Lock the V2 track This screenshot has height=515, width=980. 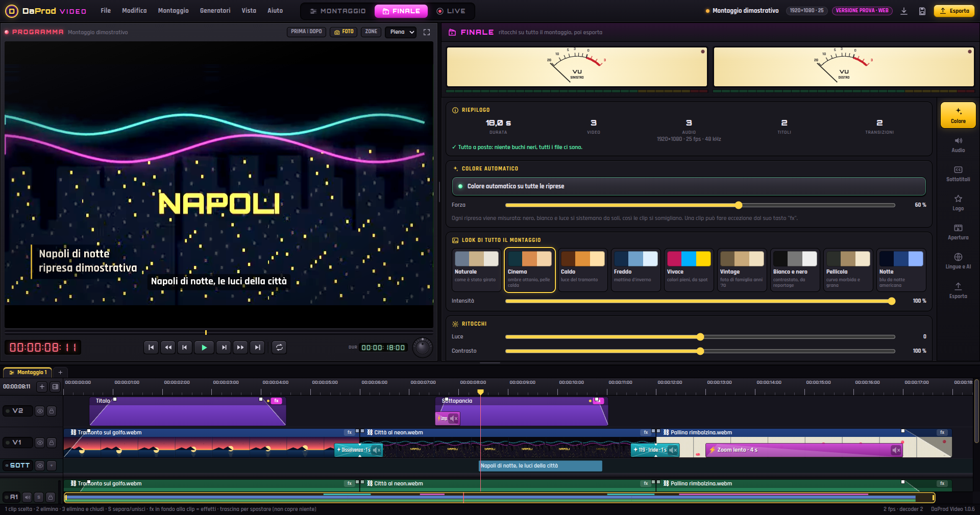tap(52, 411)
